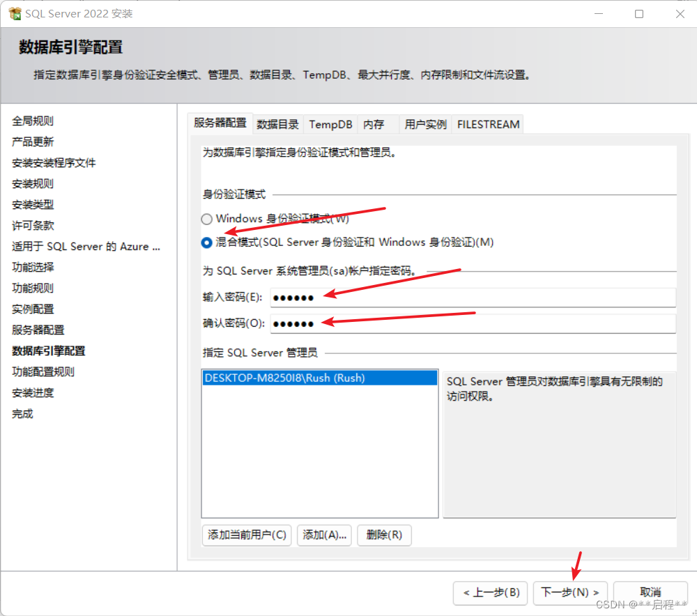This screenshot has height=616, width=697.
Task: Click 数据库引擎配置 step in sidebar
Action: click(49, 351)
